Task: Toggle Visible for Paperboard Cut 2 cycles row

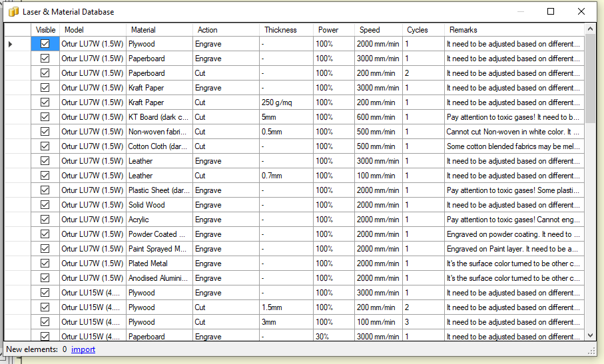Action: coord(45,73)
